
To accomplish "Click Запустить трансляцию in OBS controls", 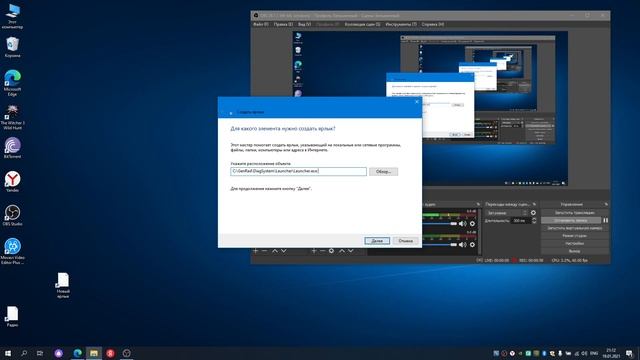I will [575, 213].
